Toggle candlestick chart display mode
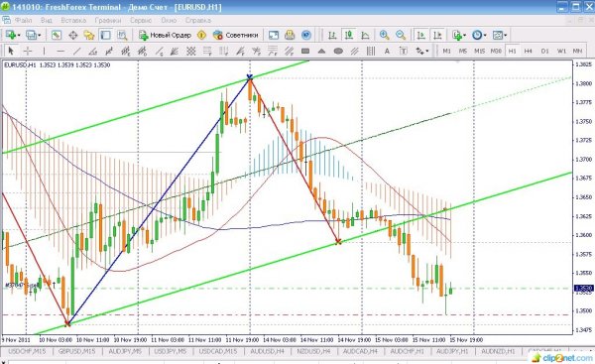Image resolution: width=595 pixels, height=364 pixels. [x=348, y=36]
